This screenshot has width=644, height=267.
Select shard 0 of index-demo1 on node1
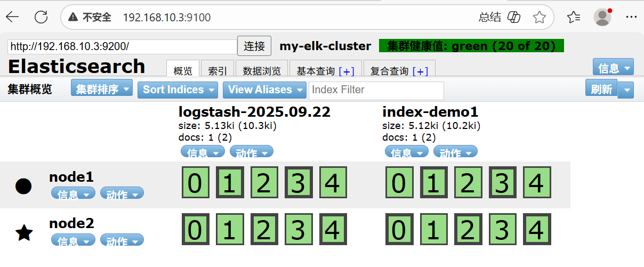pyautogui.click(x=399, y=183)
